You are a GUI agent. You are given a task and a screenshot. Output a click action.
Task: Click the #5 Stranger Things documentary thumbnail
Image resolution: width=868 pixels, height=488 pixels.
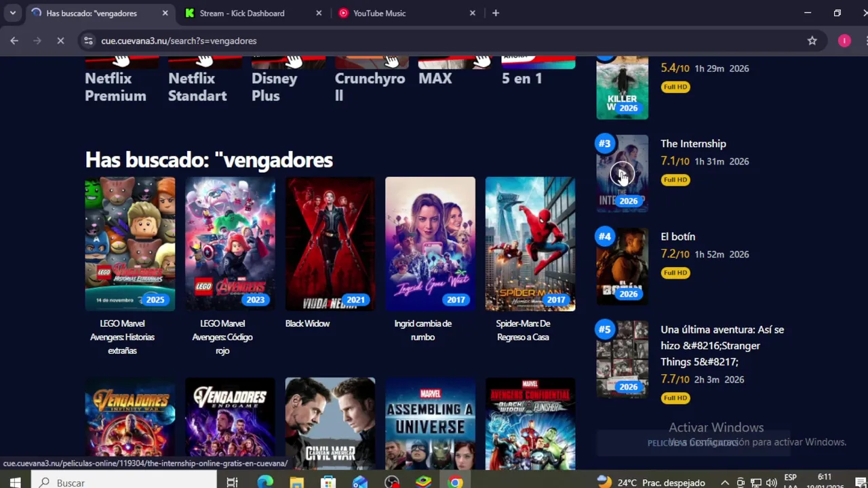tap(622, 359)
